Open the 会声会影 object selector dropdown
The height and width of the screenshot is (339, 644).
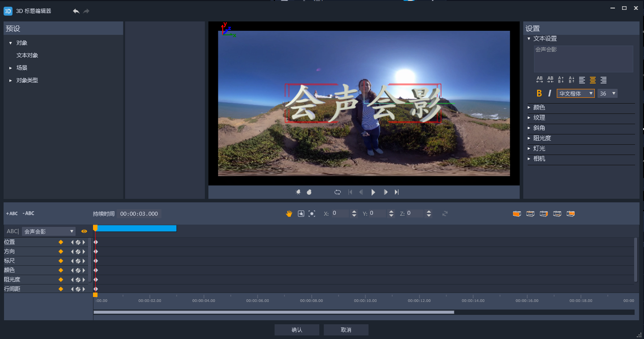[x=49, y=231]
